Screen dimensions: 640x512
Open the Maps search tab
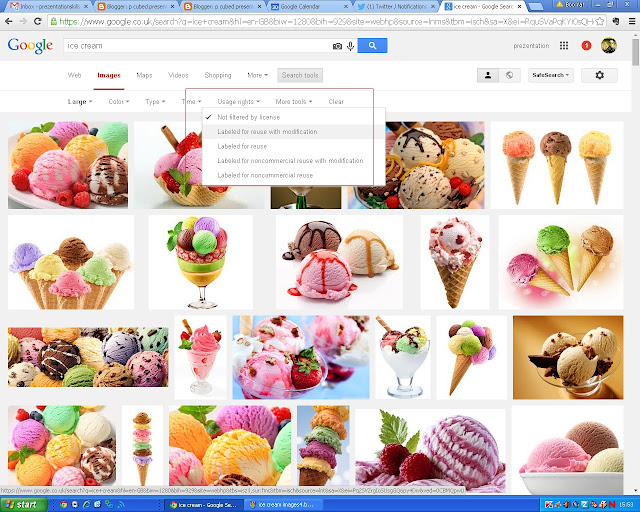point(144,75)
